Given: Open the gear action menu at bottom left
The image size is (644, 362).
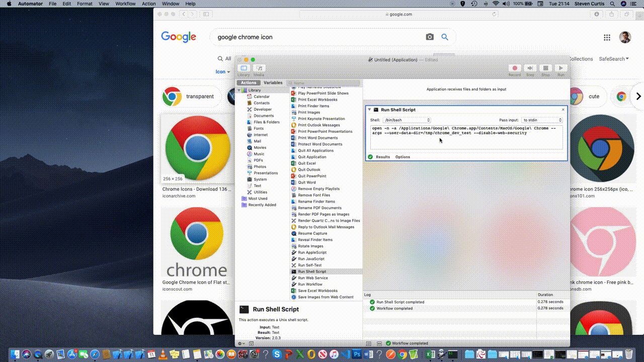Looking at the screenshot, I should [241, 343].
